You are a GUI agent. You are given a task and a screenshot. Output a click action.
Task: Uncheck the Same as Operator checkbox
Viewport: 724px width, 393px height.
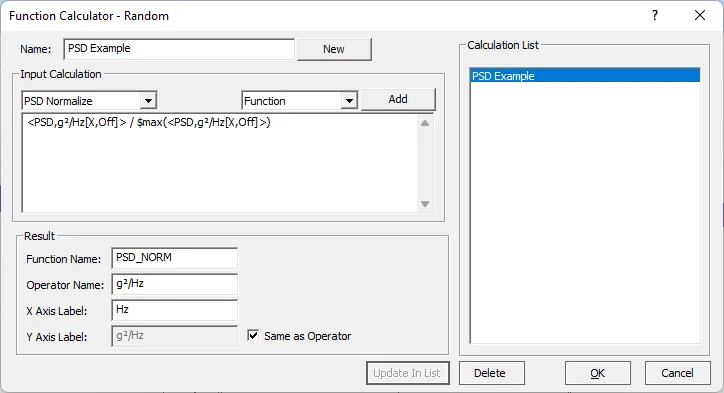(x=253, y=336)
